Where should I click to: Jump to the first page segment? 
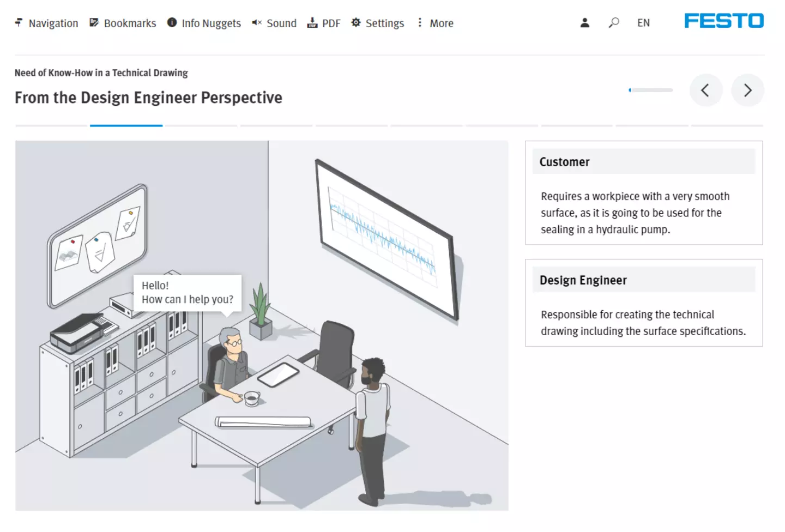(51, 125)
